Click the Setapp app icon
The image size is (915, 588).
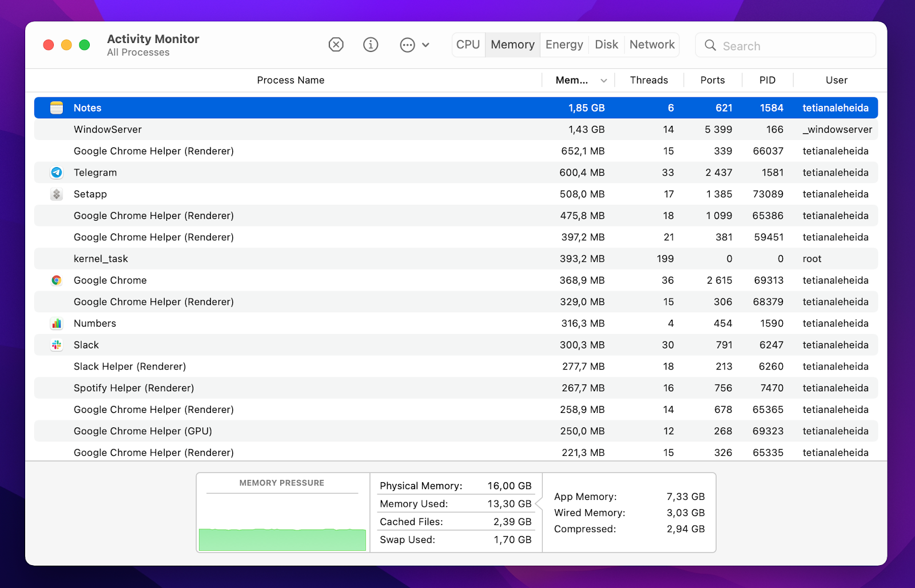click(x=57, y=194)
